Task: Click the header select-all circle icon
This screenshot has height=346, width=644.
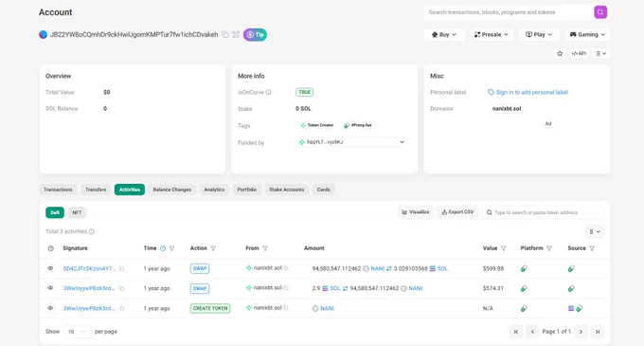Action: [50, 248]
